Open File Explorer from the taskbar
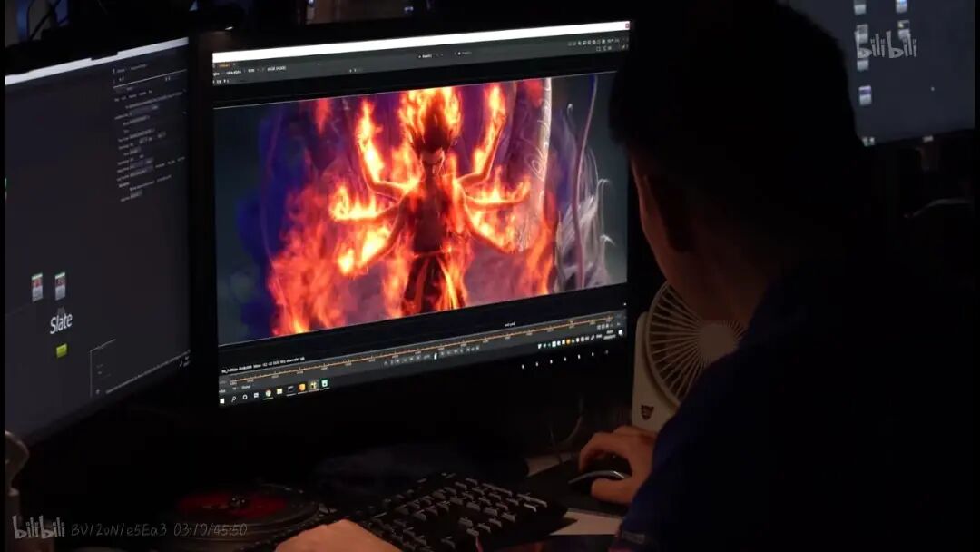Image resolution: width=980 pixels, height=552 pixels. [279, 391]
